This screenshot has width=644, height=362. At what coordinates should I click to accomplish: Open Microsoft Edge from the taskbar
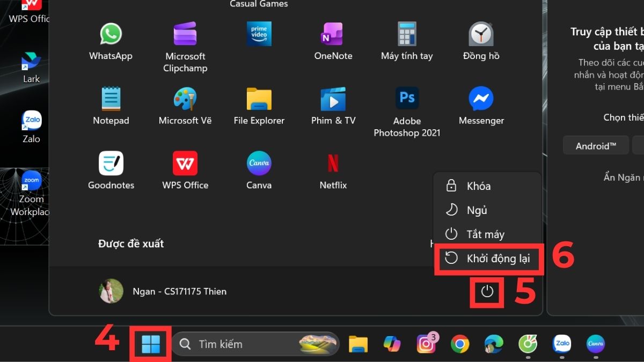coord(494,344)
